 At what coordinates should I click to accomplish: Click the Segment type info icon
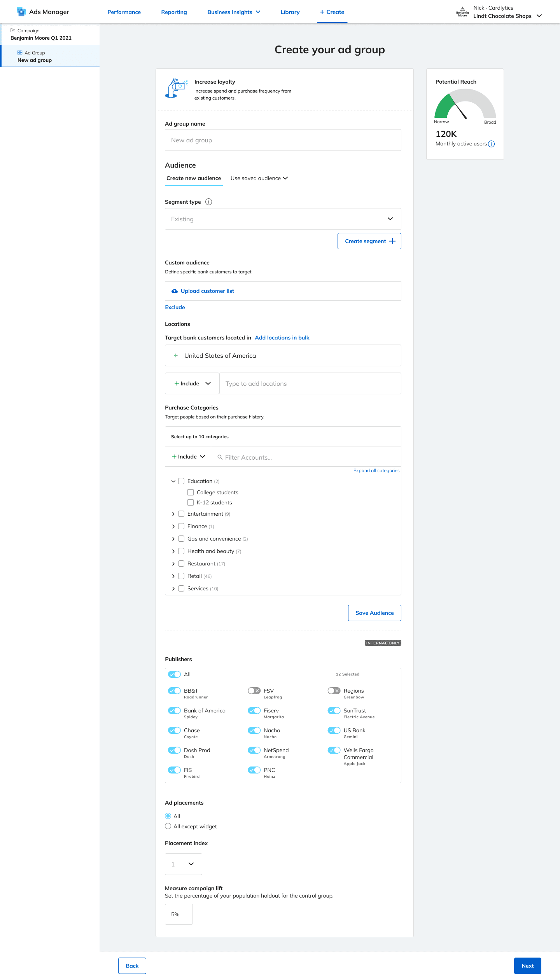[x=209, y=202]
